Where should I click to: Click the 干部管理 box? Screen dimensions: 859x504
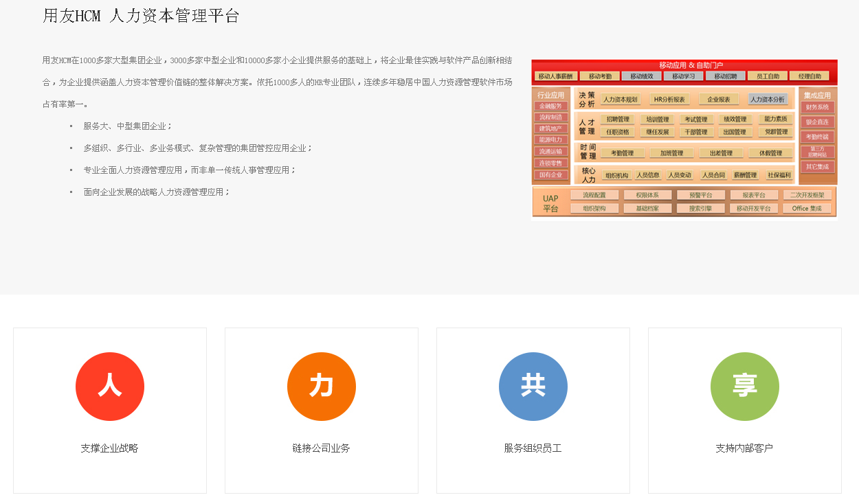tap(696, 133)
